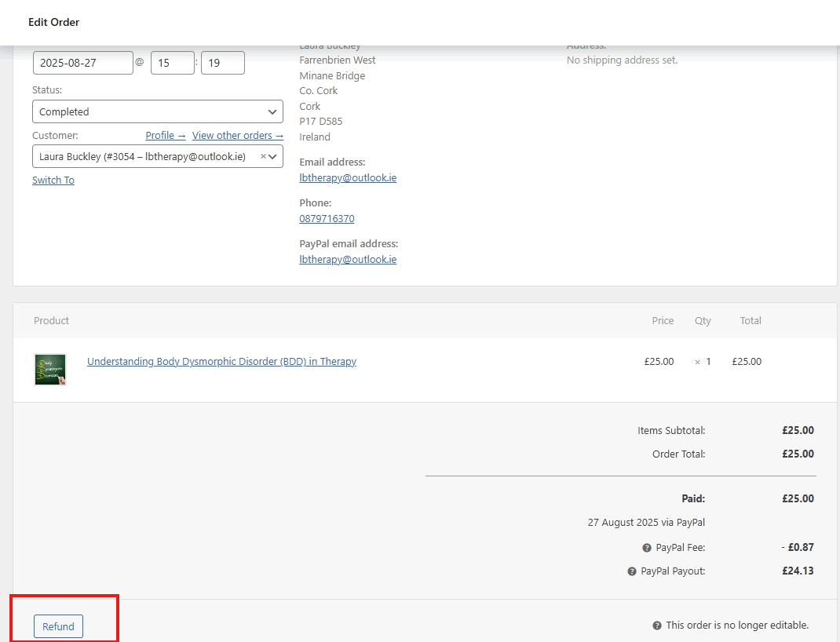Click the Refund button

(x=58, y=626)
